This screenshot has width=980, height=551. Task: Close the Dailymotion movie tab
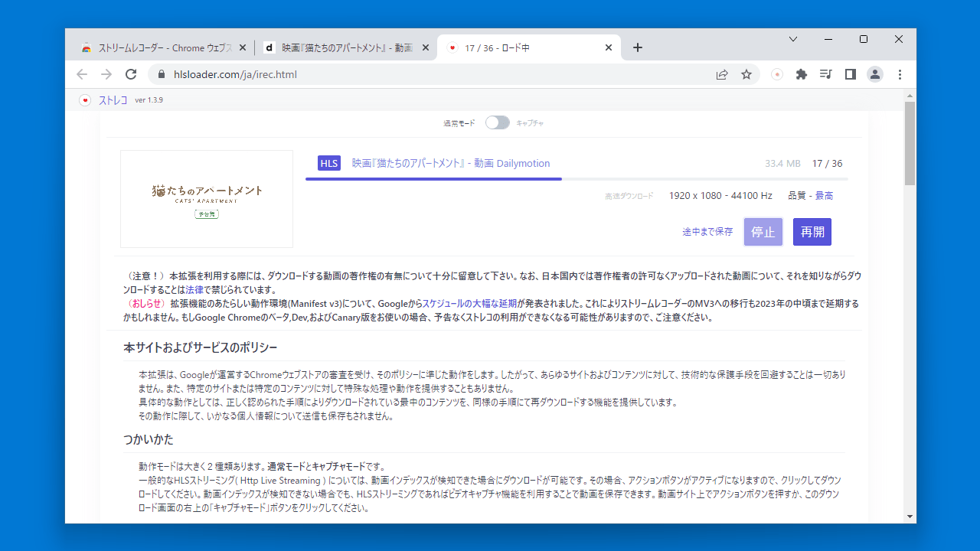tap(425, 47)
